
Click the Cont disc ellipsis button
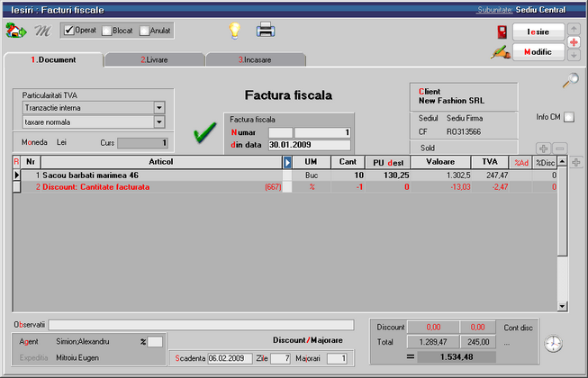[507, 343]
